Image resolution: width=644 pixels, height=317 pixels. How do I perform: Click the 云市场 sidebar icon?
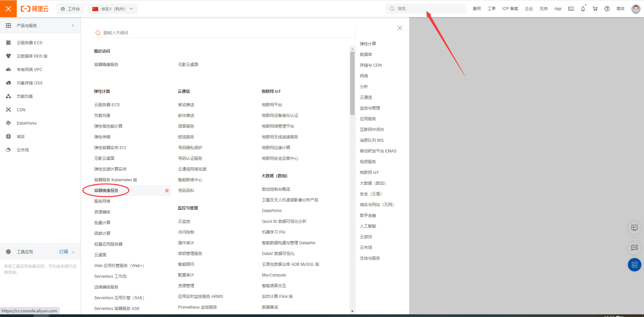(8, 150)
